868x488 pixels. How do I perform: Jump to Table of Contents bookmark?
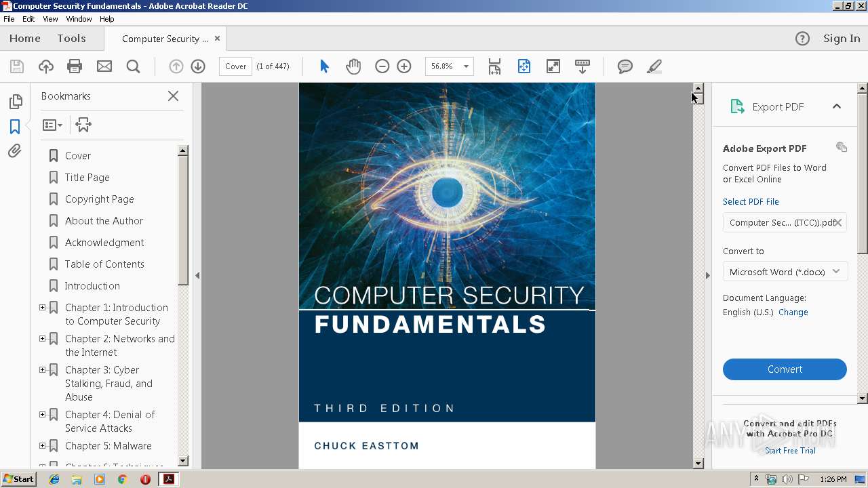(x=104, y=264)
